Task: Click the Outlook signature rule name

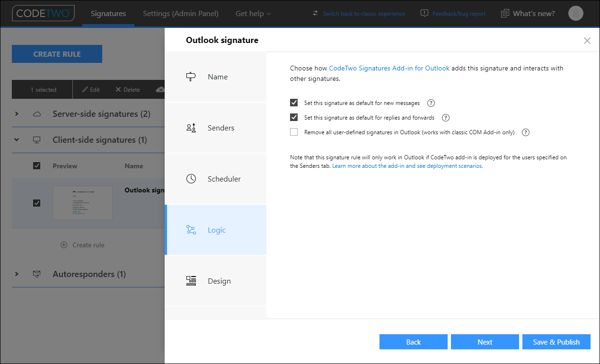Action: 144,190
